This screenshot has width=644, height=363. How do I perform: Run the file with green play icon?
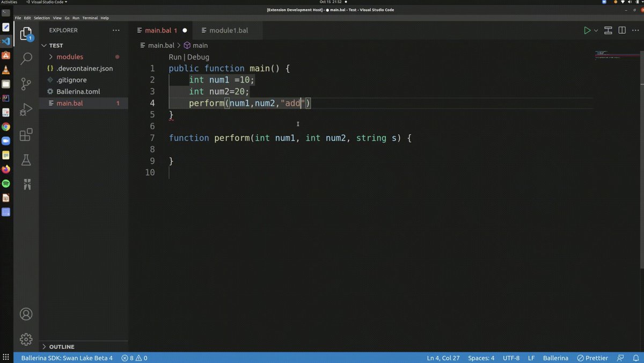pos(587,31)
